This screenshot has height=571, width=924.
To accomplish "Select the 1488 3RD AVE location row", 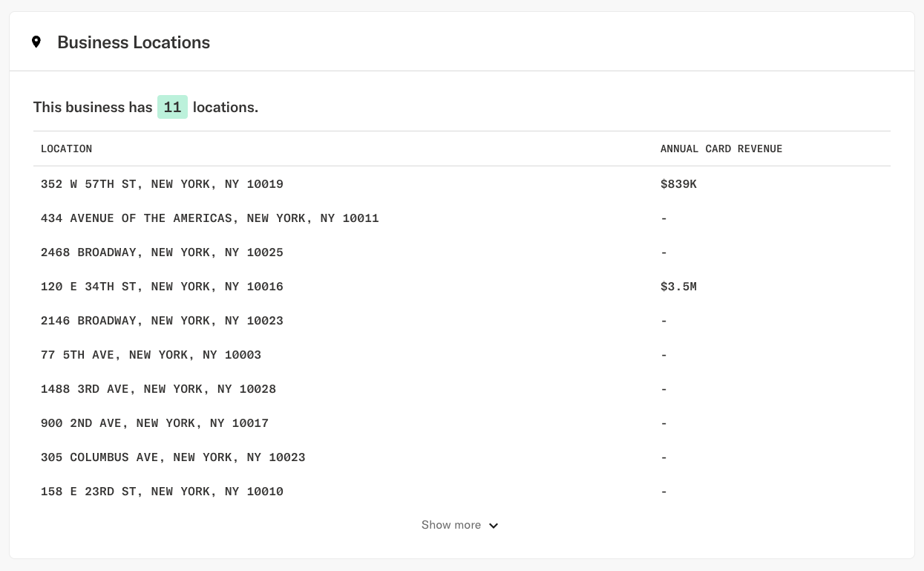I will point(158,389).
